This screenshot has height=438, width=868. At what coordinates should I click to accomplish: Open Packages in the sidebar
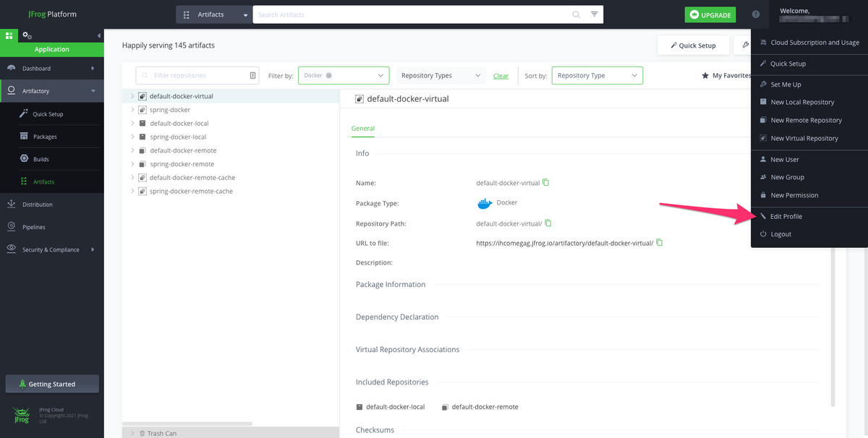[x=52, y=137]
